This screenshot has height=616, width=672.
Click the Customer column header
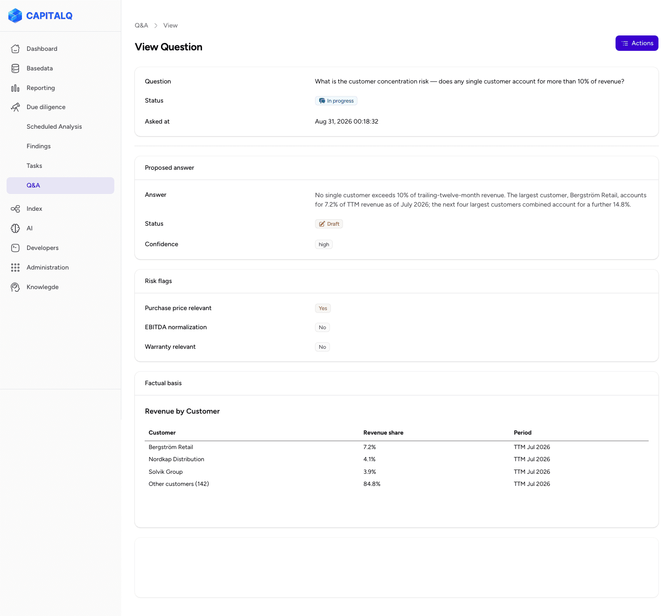coord(162,433)
